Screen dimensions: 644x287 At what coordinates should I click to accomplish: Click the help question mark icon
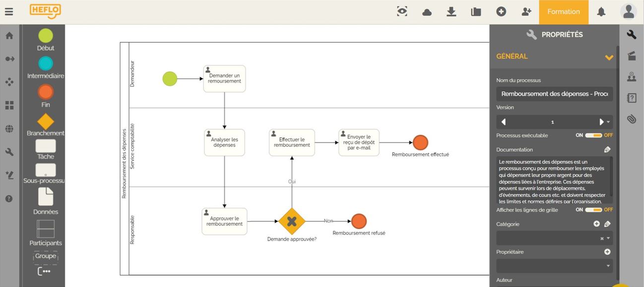tap(9, 198)
